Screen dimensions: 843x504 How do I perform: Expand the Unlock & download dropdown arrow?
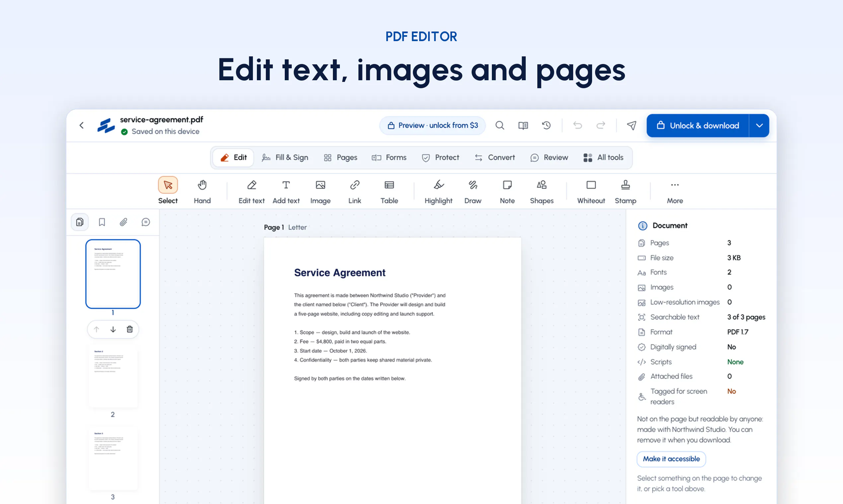coord(759,125)
